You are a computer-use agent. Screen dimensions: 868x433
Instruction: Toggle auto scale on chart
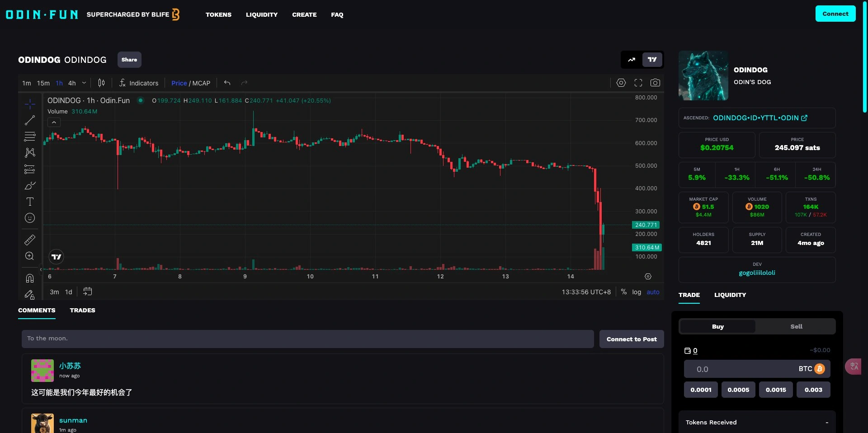point(653,292)
